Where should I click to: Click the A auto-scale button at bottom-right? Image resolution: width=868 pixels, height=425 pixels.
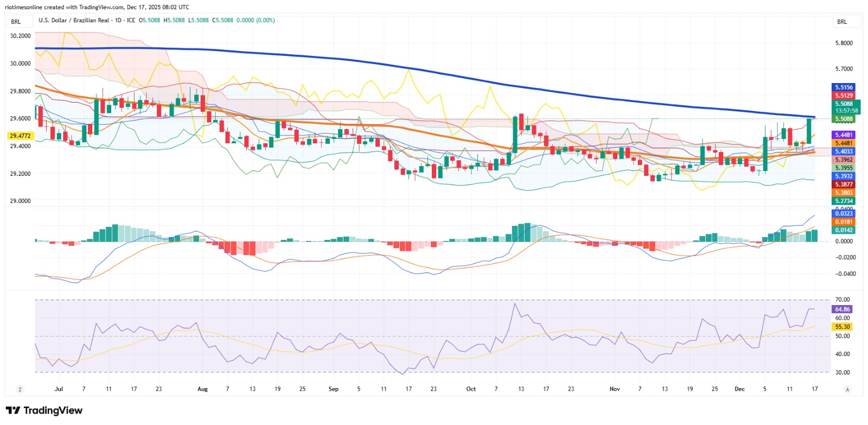tap(847, 389)
